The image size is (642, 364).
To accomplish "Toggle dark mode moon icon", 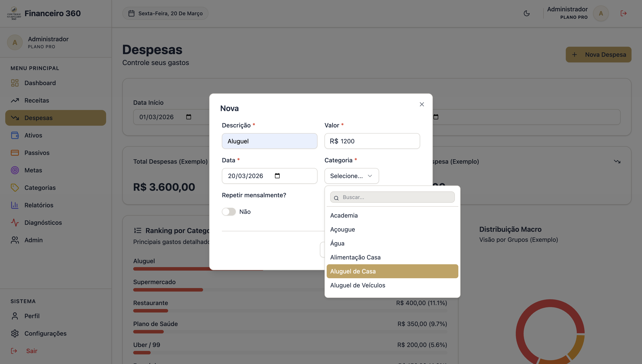I will coord(526,13).
